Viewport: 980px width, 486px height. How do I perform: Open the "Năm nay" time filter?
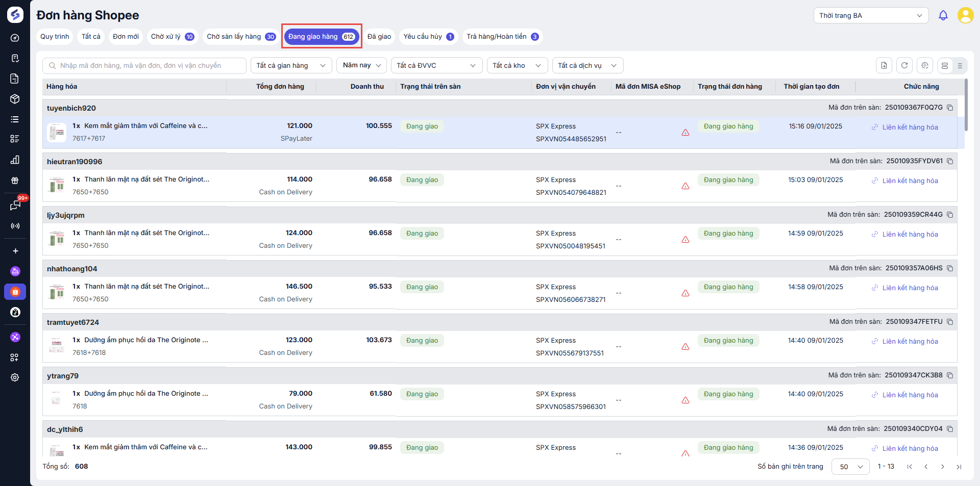pyautogui.click(x=361, y=65)
